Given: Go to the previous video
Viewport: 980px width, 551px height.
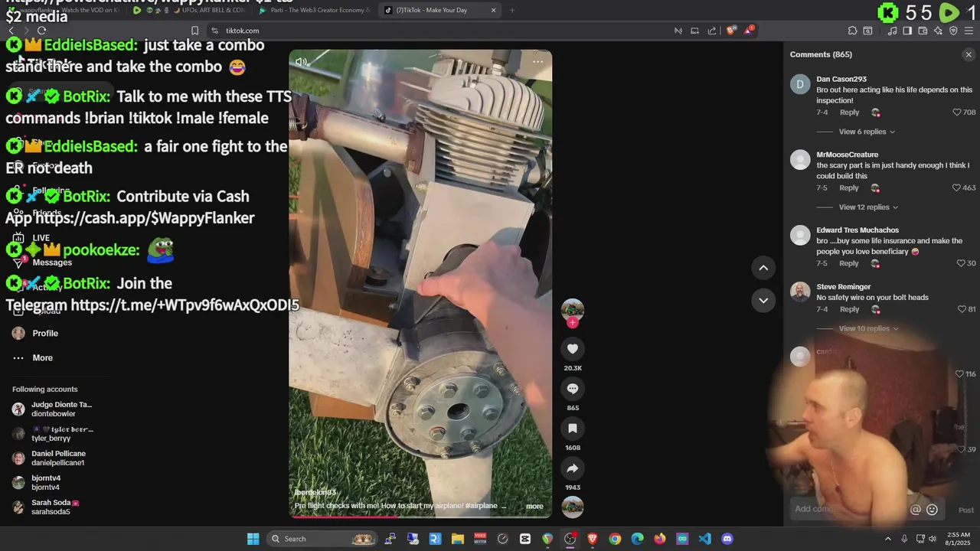Looking at the screenshot, I should (763, 268).
